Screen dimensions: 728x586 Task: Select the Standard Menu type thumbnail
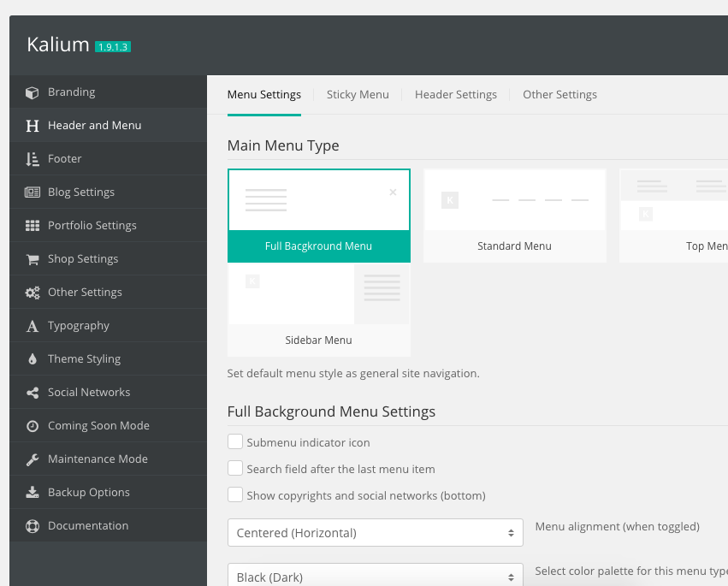pyautogui.click(x=514, y=216)
